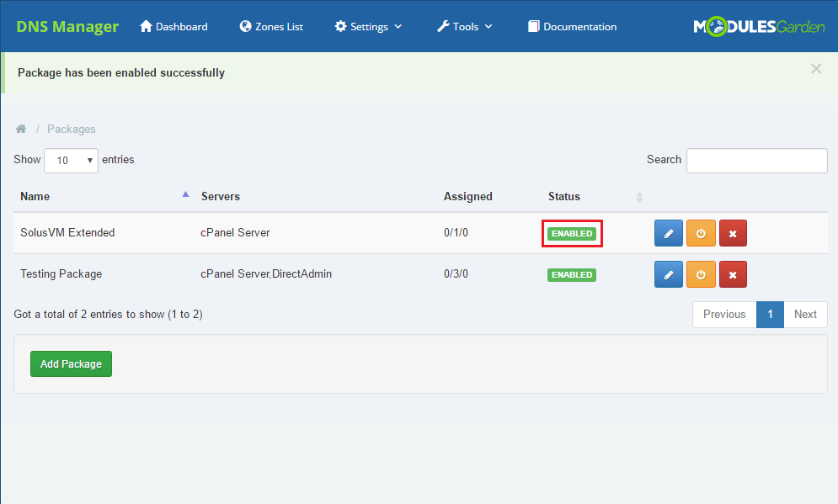Click the entries total summary text
This screenshot has width=838, height=504.
[108, 314]
